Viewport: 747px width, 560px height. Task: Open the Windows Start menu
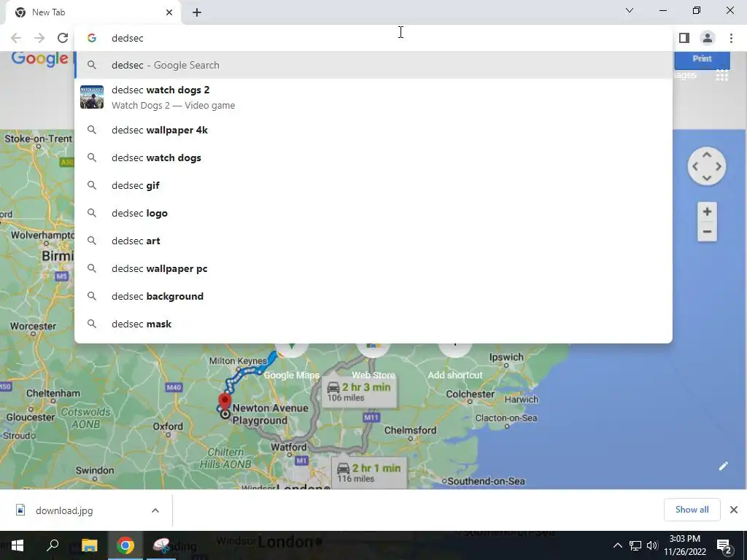[18, 545]
